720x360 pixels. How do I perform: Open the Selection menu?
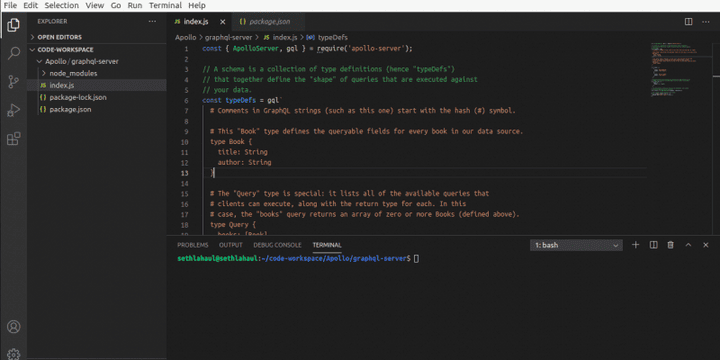point(62,6)
